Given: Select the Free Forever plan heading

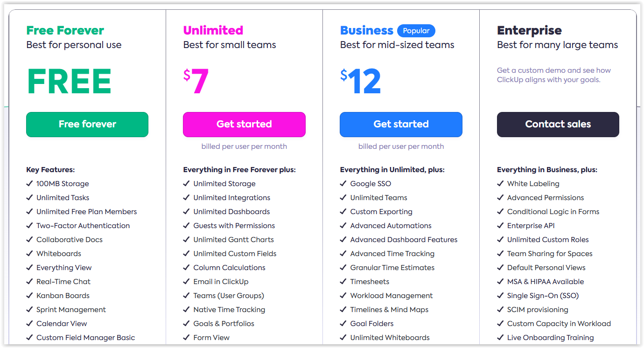Looking at the screenshot, I should pos(65,30).
